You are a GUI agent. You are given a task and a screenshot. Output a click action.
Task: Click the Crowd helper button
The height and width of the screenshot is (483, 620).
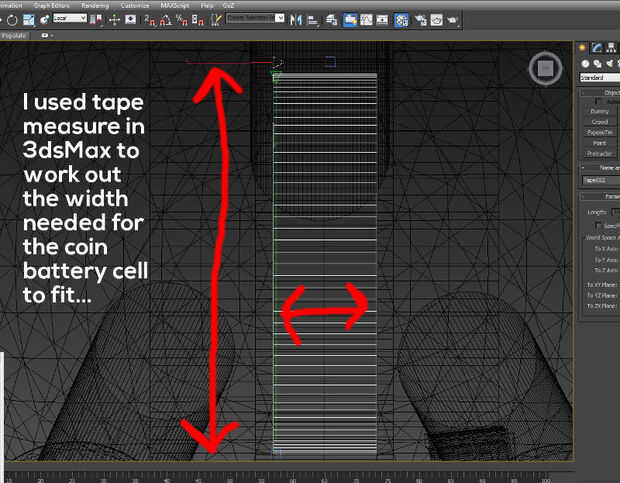[599, 122]
